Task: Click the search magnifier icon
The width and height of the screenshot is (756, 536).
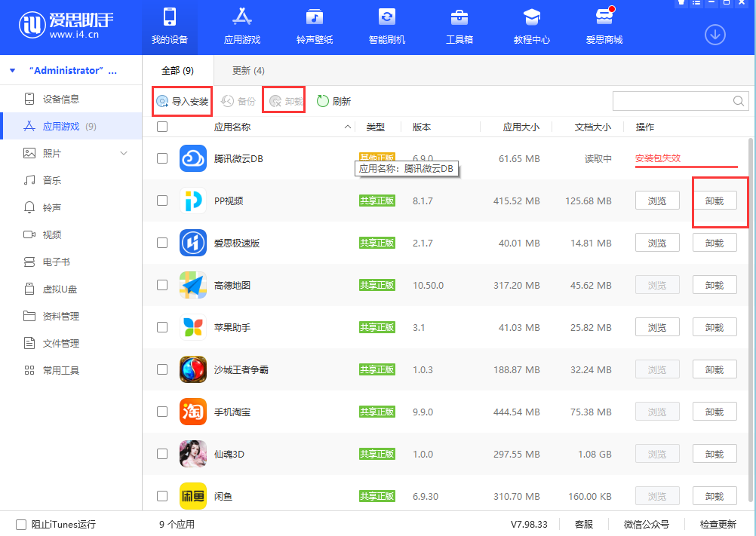Action: [738, 101]
